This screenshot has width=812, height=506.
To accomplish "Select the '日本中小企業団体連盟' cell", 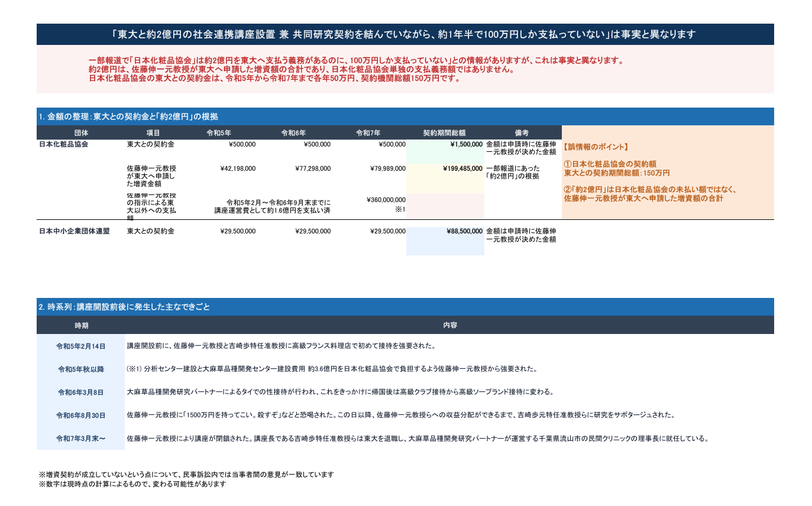I will click(x=74, y=231).
